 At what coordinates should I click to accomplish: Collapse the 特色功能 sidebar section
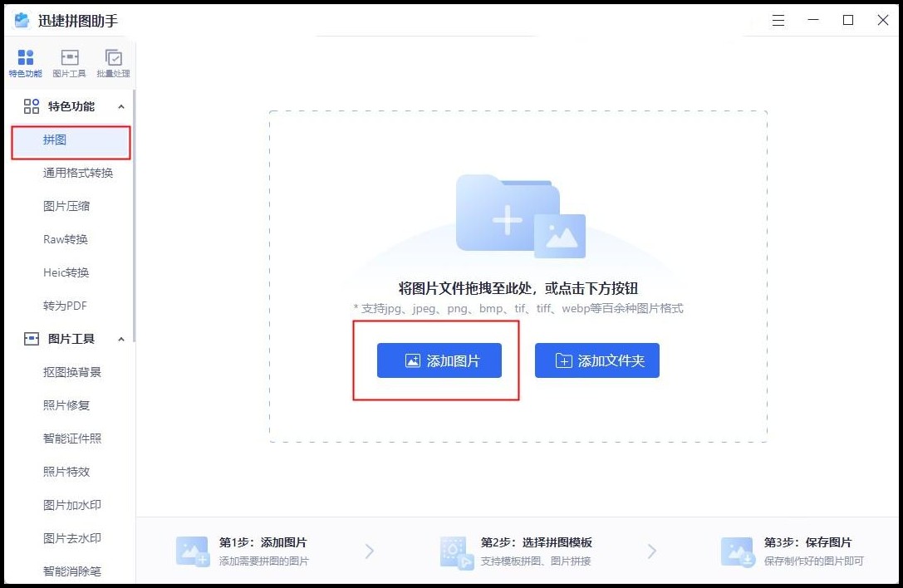(122, 106)
